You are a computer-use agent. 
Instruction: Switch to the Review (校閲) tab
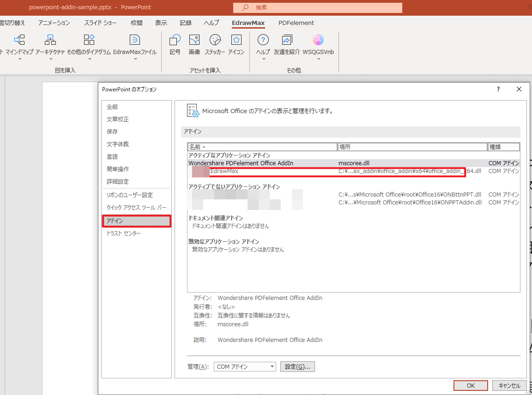point(136,23)
